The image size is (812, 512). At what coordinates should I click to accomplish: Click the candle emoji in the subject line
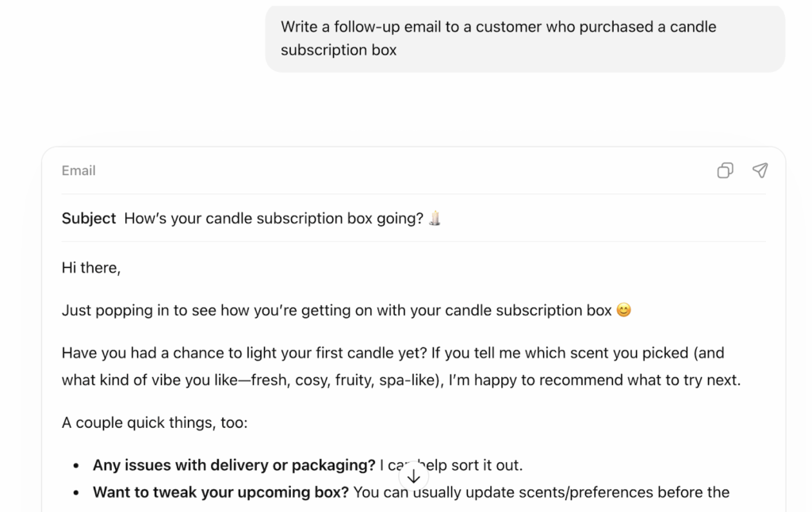coord(435,219)
